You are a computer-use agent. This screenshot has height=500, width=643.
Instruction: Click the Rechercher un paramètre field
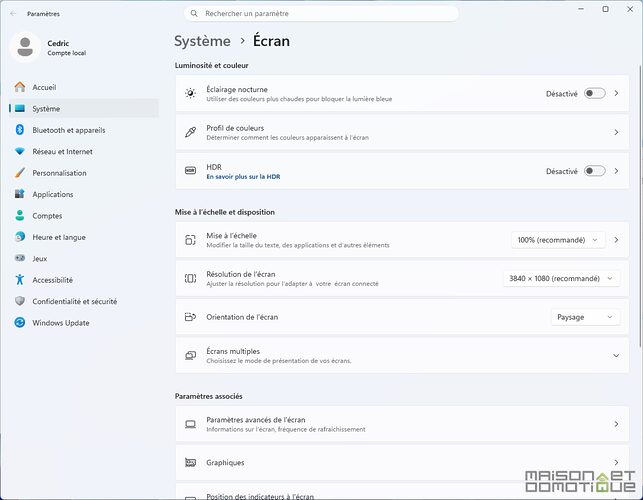click(322, 14)
